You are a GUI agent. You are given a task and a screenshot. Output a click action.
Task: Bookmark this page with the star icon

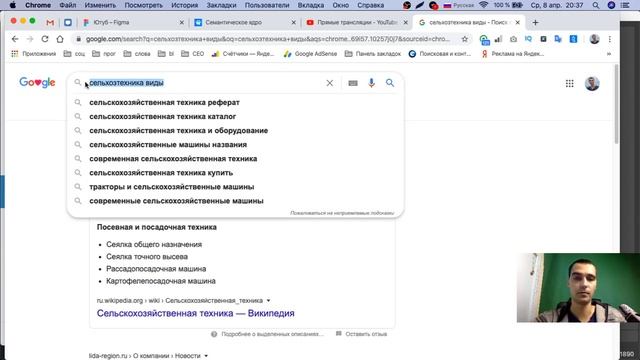point(464,39)
